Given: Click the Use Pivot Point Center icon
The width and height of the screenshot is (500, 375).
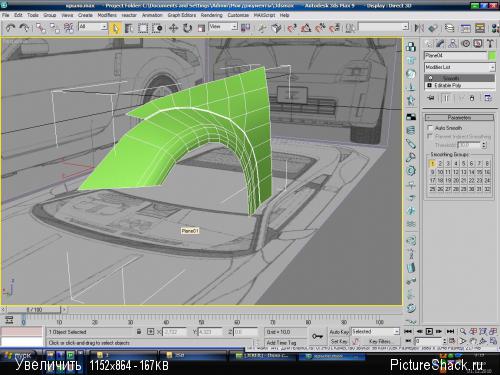Looking at the screenshot, I should (x=246, y=28).
